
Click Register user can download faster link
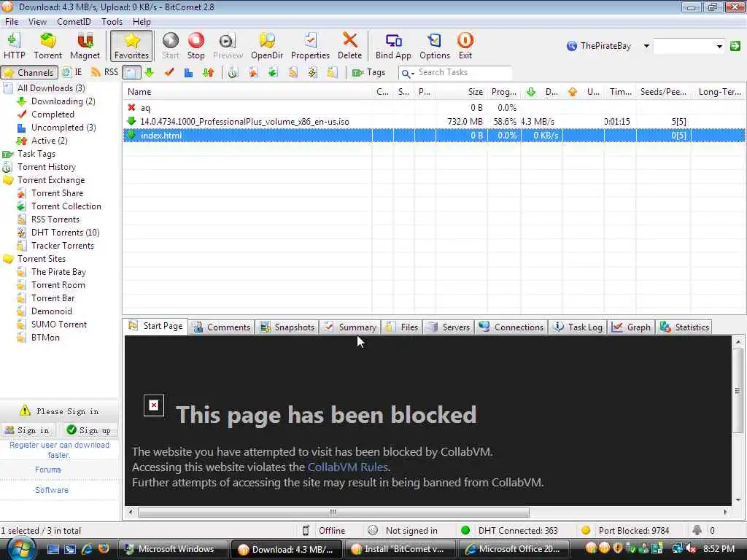60,450
